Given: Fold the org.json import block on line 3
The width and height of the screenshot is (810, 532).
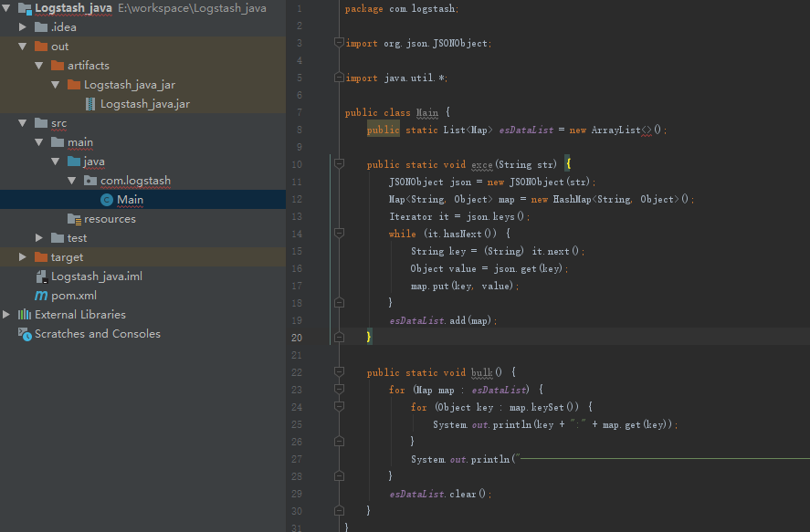Looking at the screenshot, I should [x=339, y=43].
